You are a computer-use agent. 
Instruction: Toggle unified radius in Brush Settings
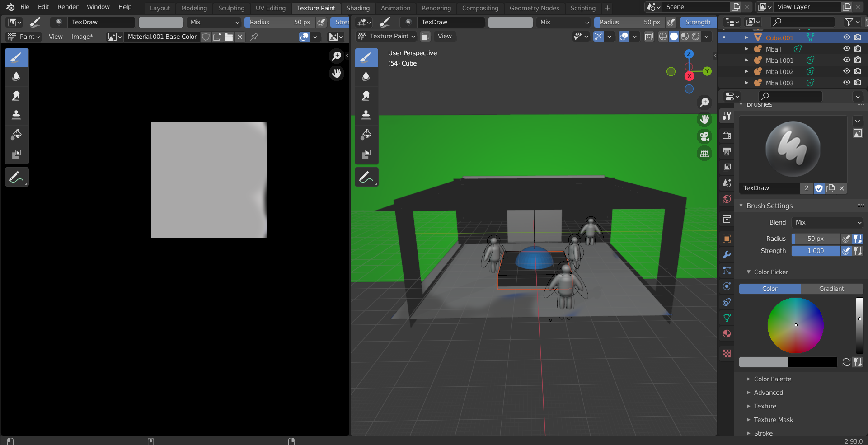point(858,239)
